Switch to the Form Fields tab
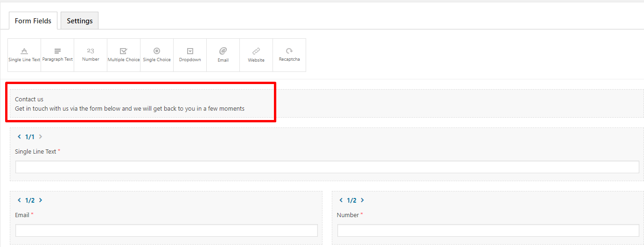 [x=33, y=21]
